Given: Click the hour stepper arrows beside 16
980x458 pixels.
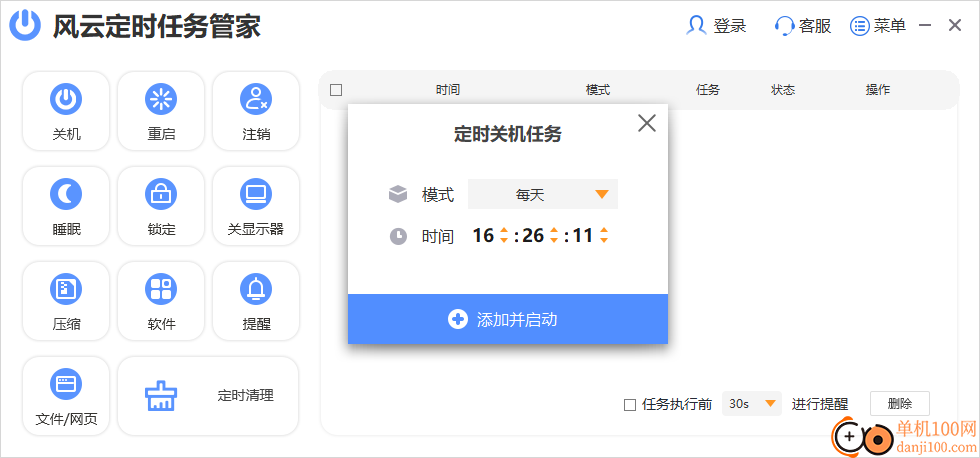Looking at the screenshot, I should (504, 236).
